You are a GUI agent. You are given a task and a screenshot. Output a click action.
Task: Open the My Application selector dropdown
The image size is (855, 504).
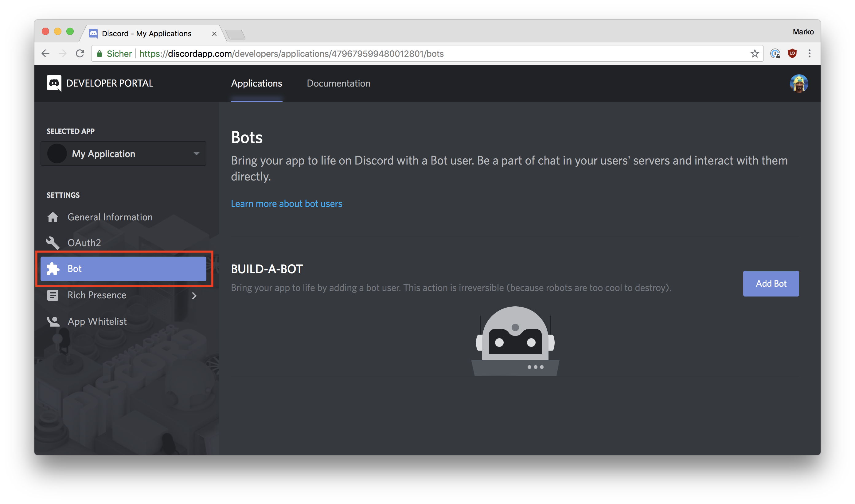click(x=123, y=154)
